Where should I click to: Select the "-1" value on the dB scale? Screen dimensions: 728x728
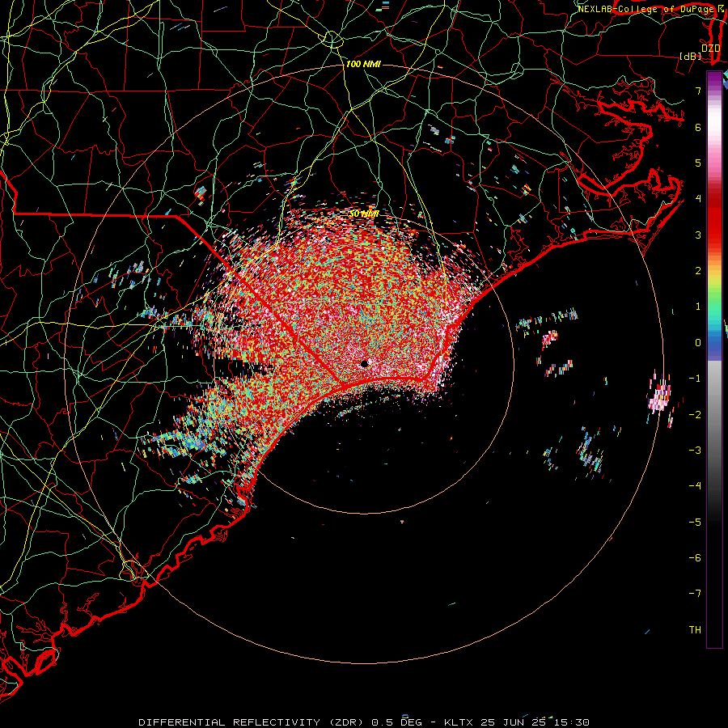tap(695, 379)
